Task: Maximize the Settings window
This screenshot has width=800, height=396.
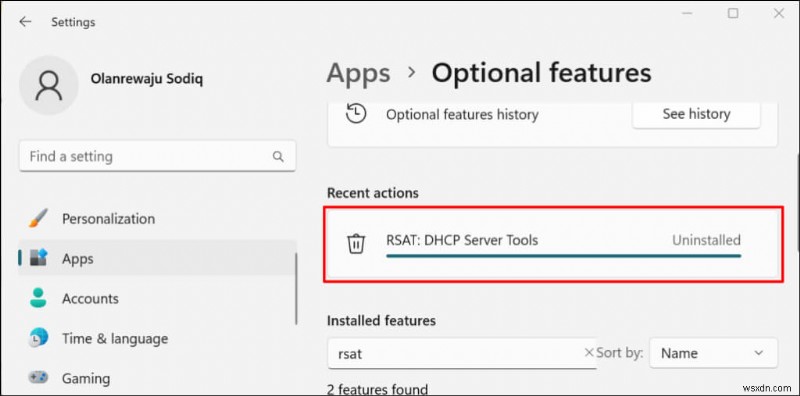Action: tap(733, 14)
